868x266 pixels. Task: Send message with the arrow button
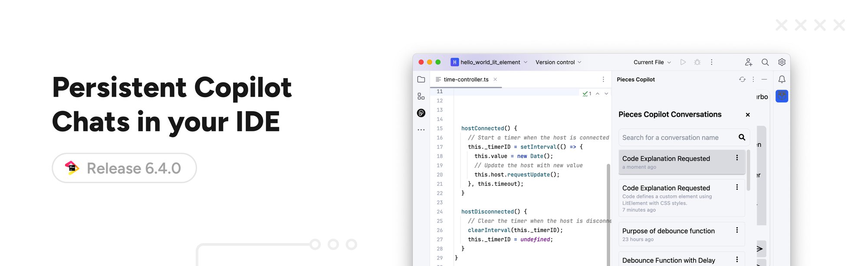coord(761,249)
